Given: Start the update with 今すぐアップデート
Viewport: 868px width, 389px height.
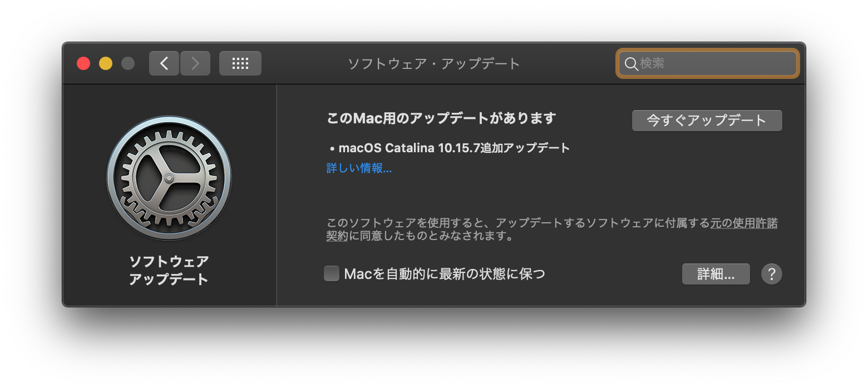Looking at the screenshot, I should (707, 121).
